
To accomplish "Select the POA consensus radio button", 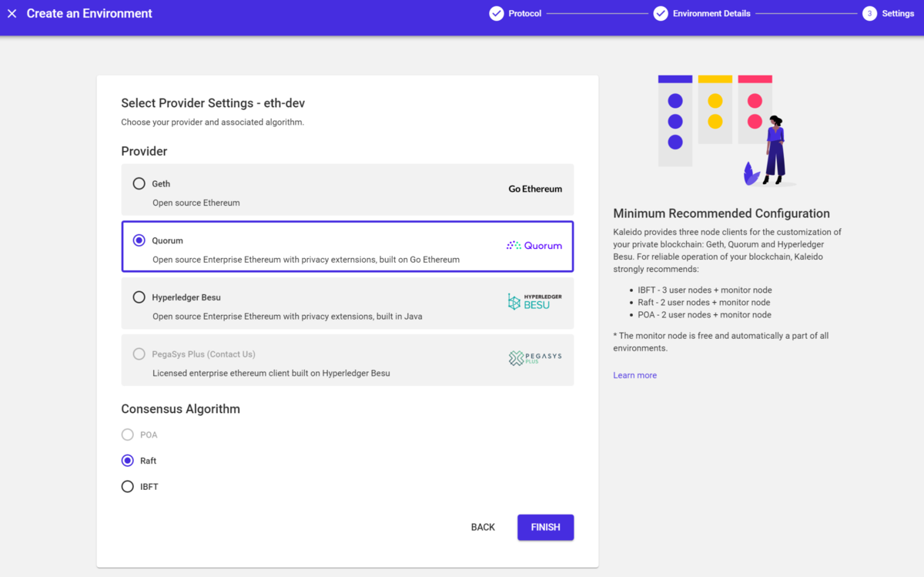I will pyautogui.click(x=128, y=434).
